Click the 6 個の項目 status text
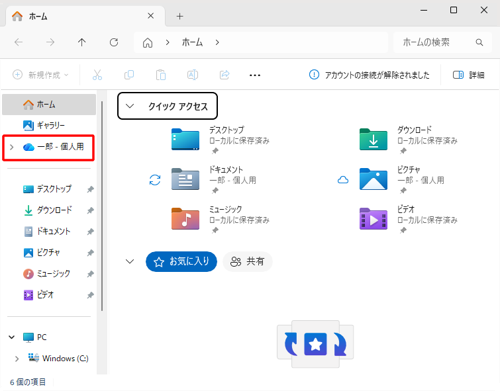 click(x=28, y=382)
